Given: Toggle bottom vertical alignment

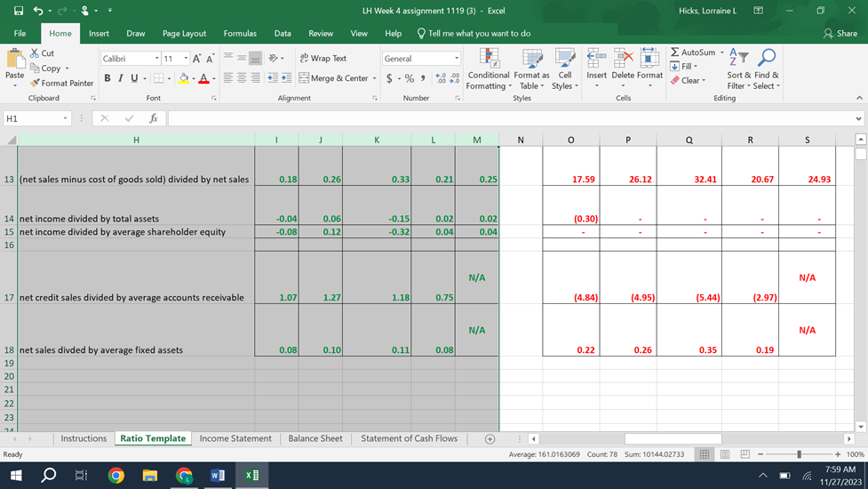Looking at the screenshot, I should 255,58.
